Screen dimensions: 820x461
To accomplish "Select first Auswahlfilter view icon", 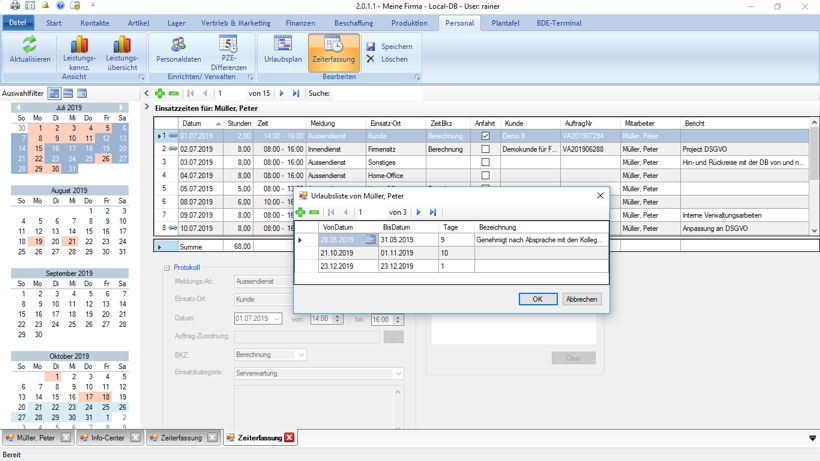I will point(54,94).
